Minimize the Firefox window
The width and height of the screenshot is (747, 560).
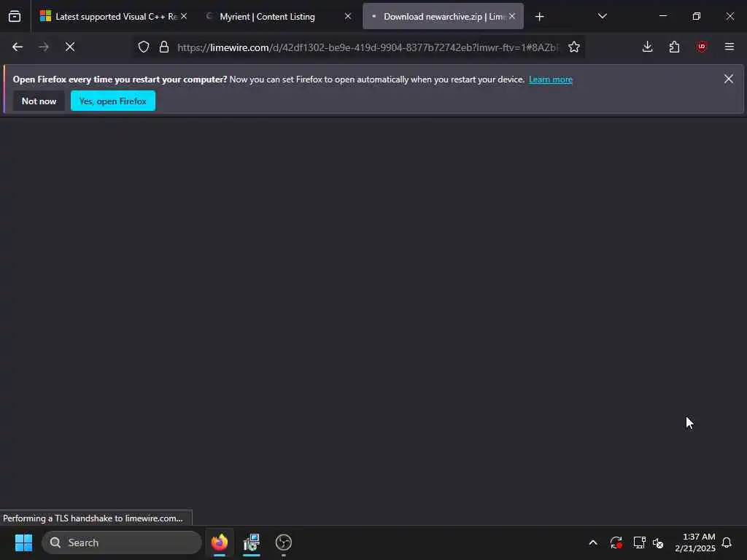[662, 16]
